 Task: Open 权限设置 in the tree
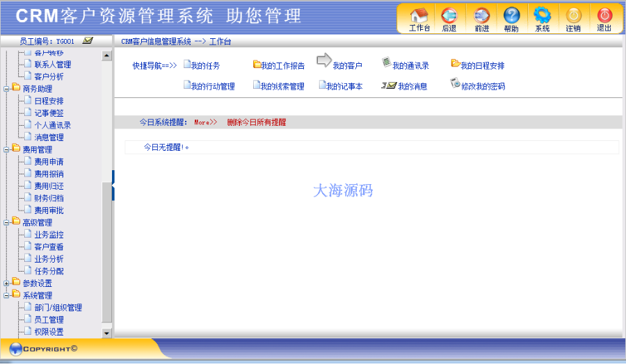point(49,332)
